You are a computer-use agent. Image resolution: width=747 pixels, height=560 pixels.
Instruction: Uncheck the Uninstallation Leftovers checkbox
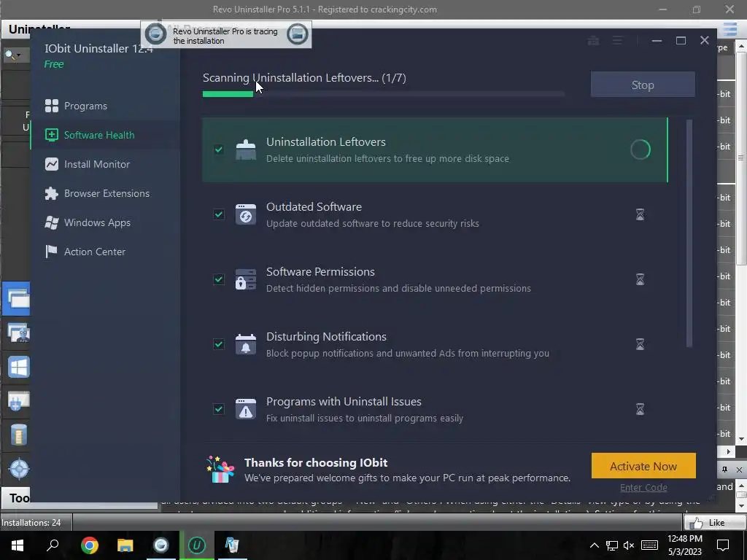[x=219, y=149]
